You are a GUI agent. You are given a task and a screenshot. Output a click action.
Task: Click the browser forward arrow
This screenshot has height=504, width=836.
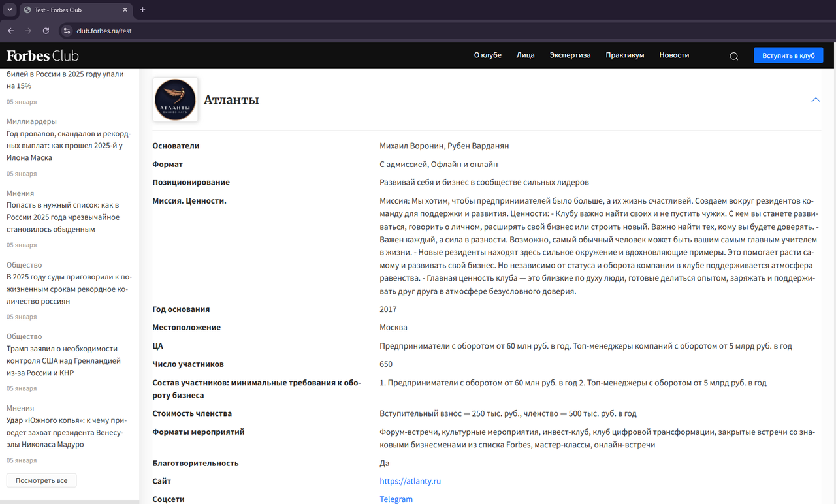28,31
